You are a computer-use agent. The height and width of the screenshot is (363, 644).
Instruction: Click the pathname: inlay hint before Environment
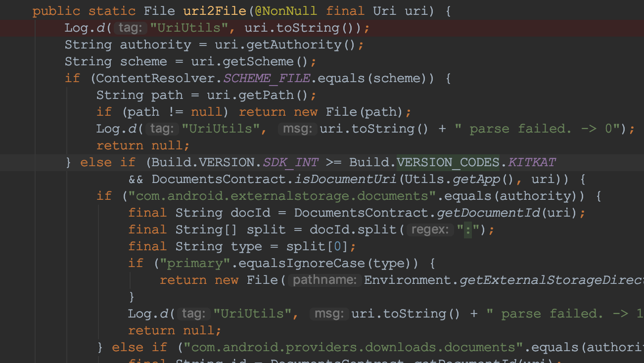[325, 279]
